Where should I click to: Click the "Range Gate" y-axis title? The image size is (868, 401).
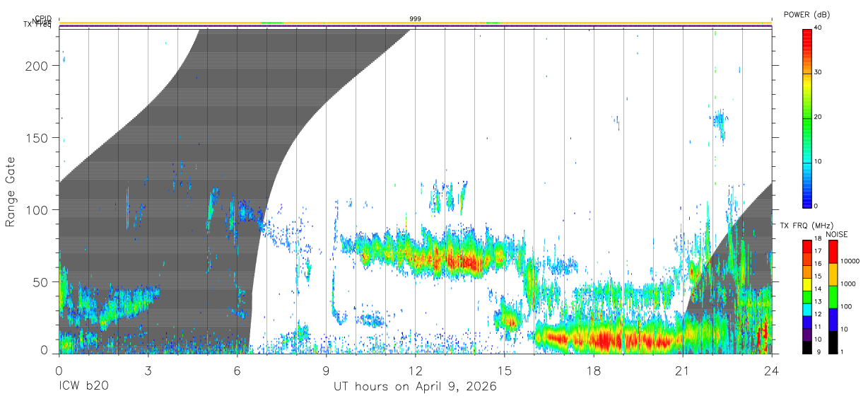click(11, 191)
